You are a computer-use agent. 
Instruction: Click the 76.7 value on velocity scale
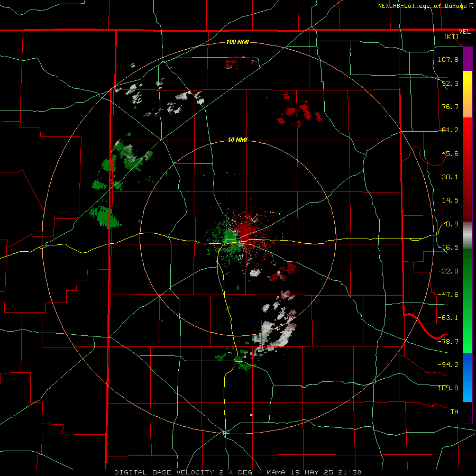450,106
